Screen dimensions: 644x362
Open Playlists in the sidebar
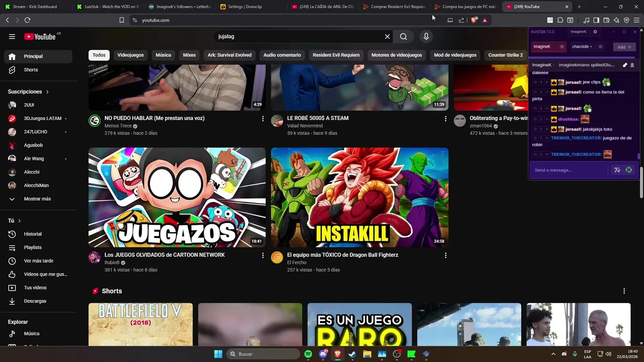(39, 247)
